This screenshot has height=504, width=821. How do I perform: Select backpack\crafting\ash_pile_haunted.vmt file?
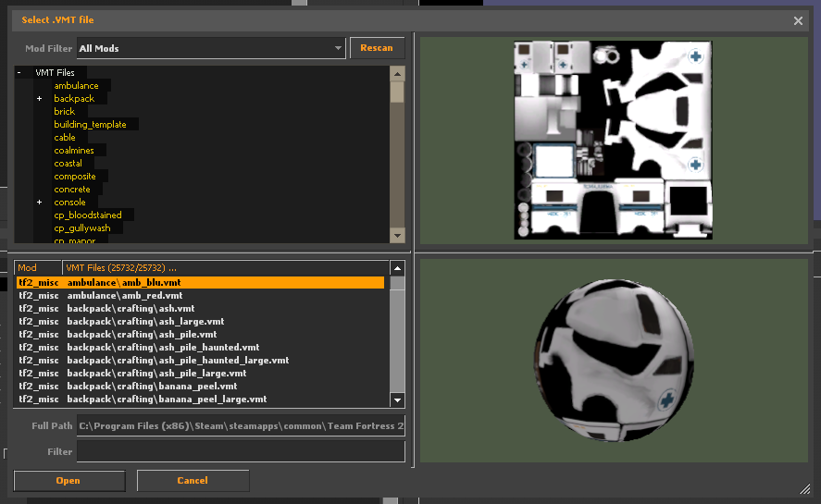click(x=200, y=348)
